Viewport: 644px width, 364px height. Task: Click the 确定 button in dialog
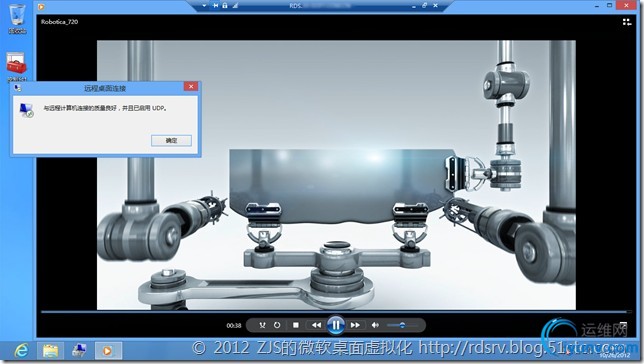click(171, 141)
